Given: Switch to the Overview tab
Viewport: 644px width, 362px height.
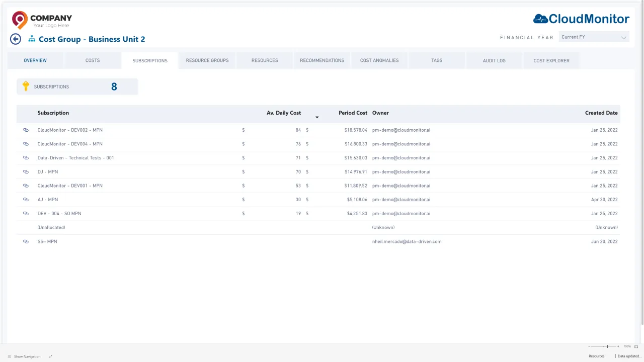Looking at the screenshot, I should tap(35, 60).
